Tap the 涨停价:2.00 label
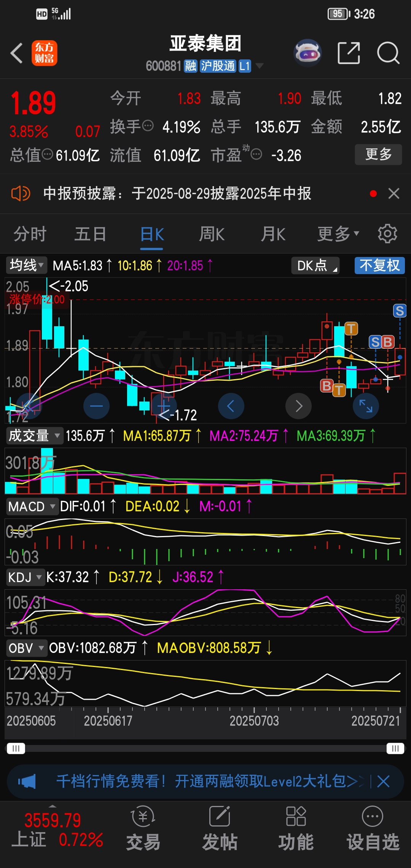 coord(37,299)
